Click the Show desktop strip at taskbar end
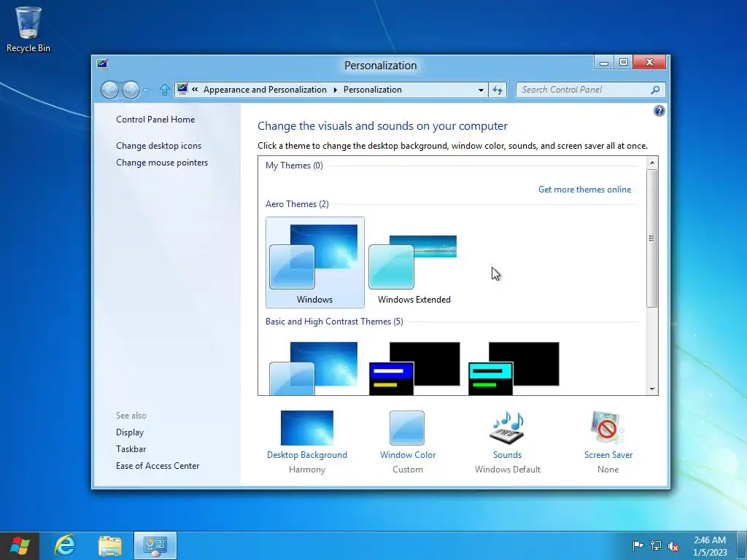747x560 pixels. (742, 545)
